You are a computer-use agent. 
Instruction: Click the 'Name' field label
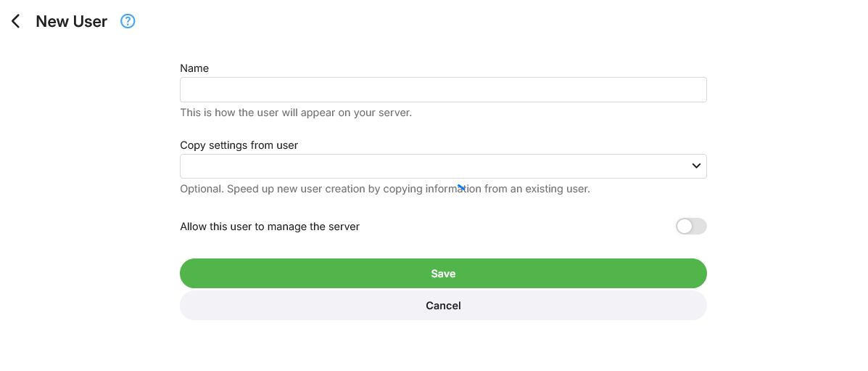click(x=194, y=68)
